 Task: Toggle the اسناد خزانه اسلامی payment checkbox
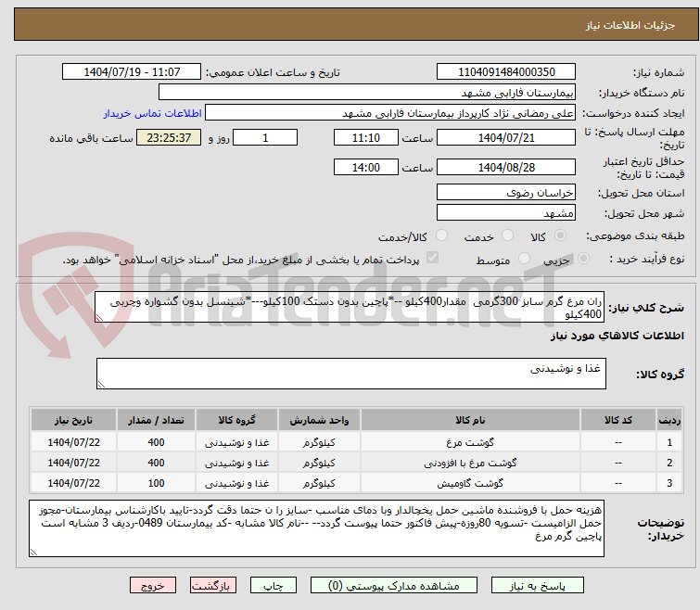coord(432,259)
